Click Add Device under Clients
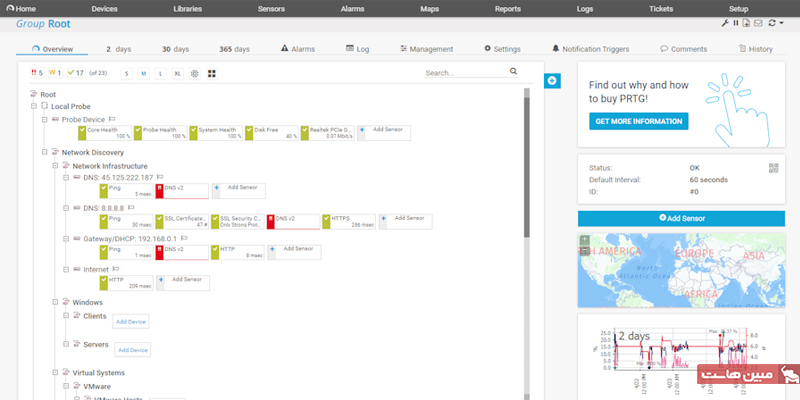Screen dimensions: 800x400 coord(131,322)
